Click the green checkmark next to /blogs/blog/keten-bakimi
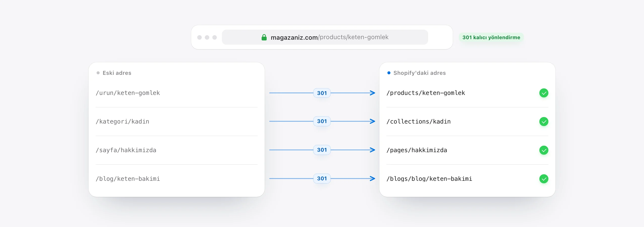The width and height of the screenshot is (644, 227). coord(544,179)
